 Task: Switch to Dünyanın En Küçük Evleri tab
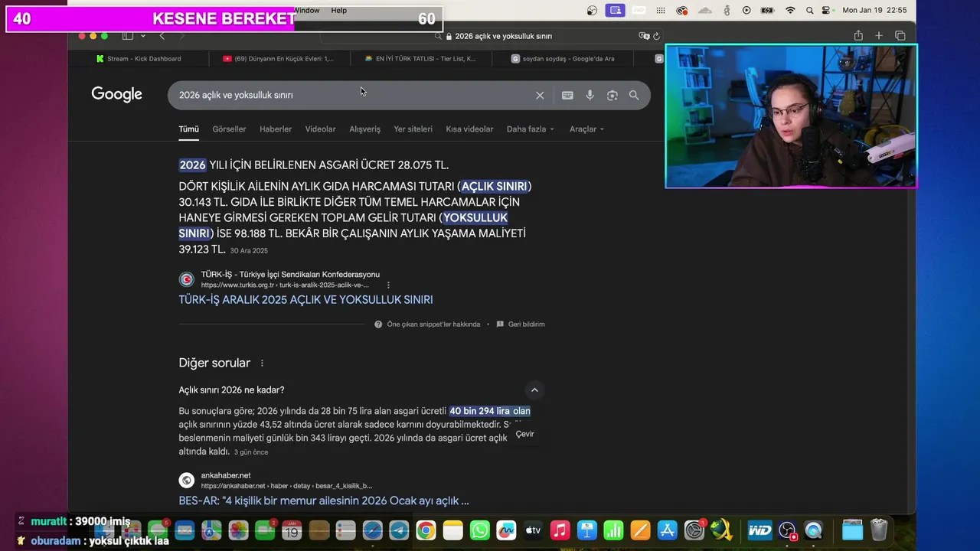(x=278, y=59)
